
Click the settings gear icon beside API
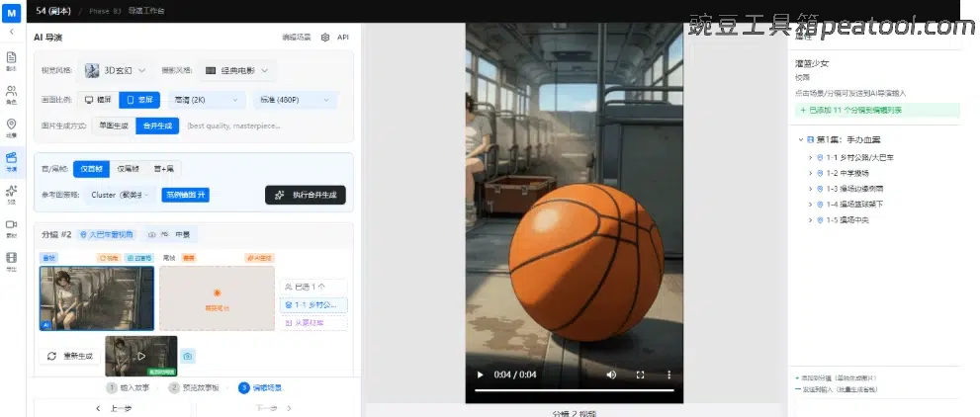[x=325, y=37]
